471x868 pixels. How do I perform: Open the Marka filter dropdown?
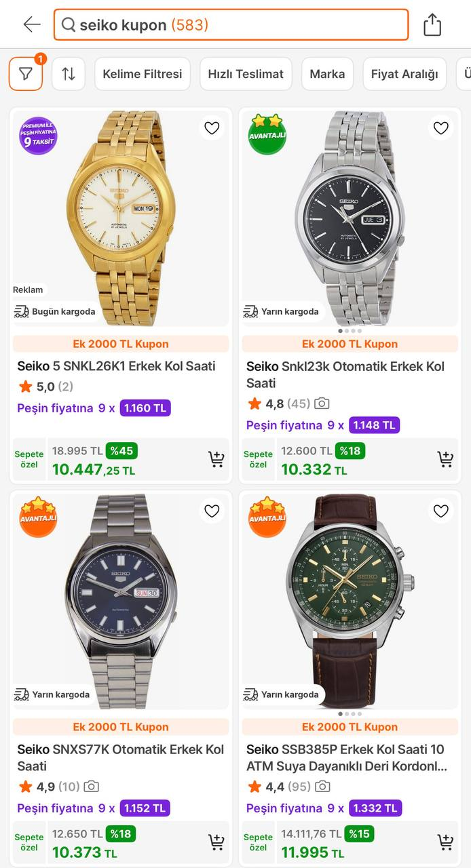tap(327, 74)
